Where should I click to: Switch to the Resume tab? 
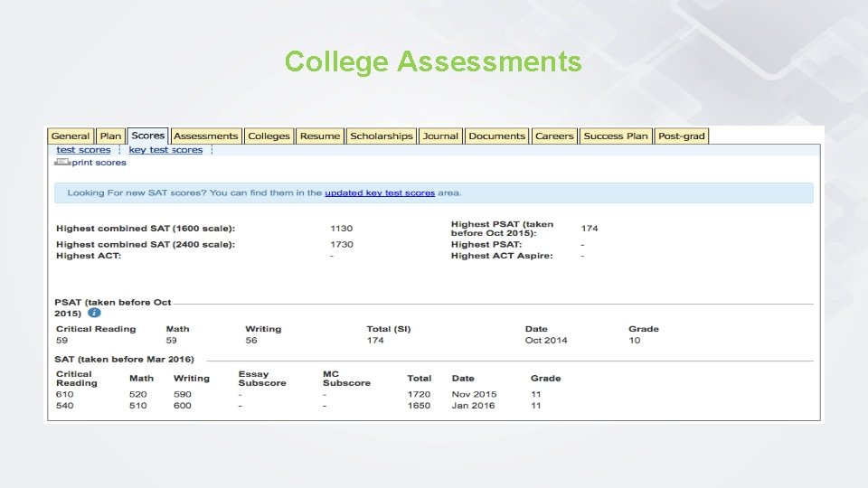[320, 136]
